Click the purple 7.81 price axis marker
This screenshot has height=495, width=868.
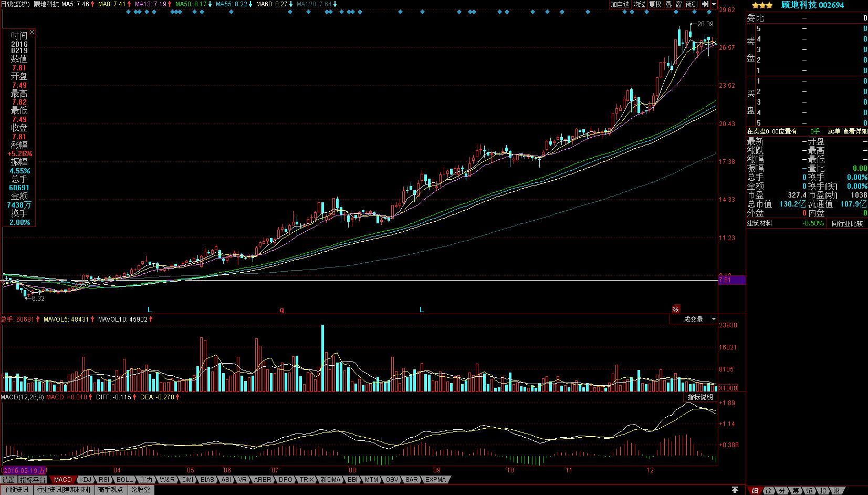tap(731, 280)
